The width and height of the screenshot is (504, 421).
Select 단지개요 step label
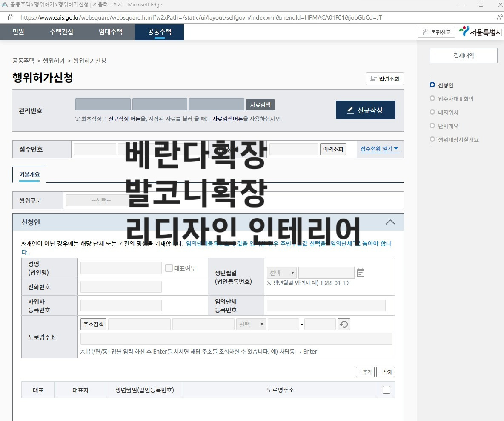pyautogui.click(x=448, y=126)
